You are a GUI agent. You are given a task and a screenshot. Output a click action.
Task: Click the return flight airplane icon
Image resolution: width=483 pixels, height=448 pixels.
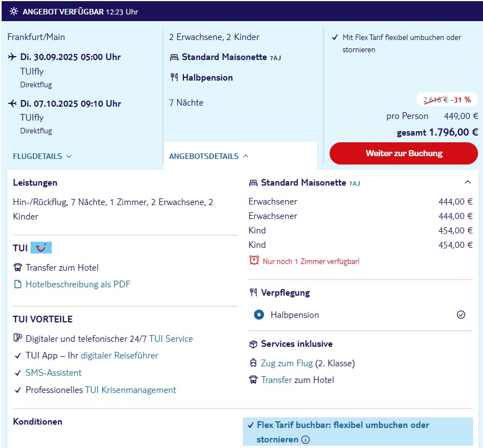point(12,103)
